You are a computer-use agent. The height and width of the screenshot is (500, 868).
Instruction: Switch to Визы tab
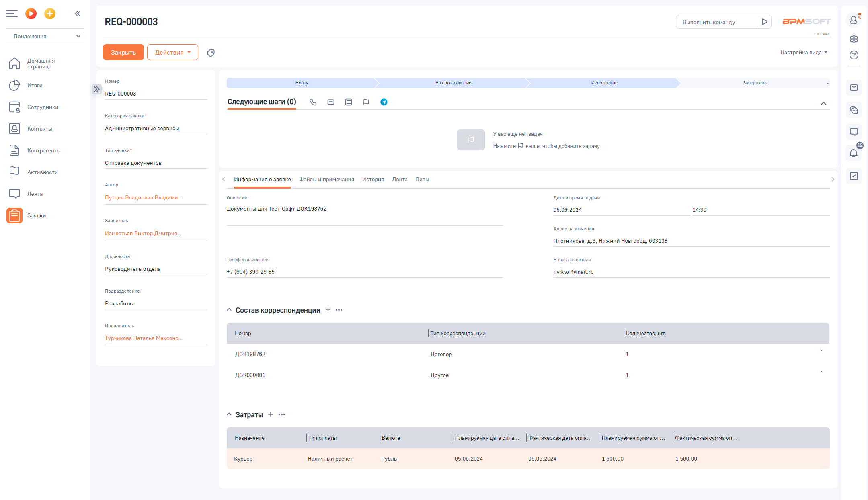422,179
